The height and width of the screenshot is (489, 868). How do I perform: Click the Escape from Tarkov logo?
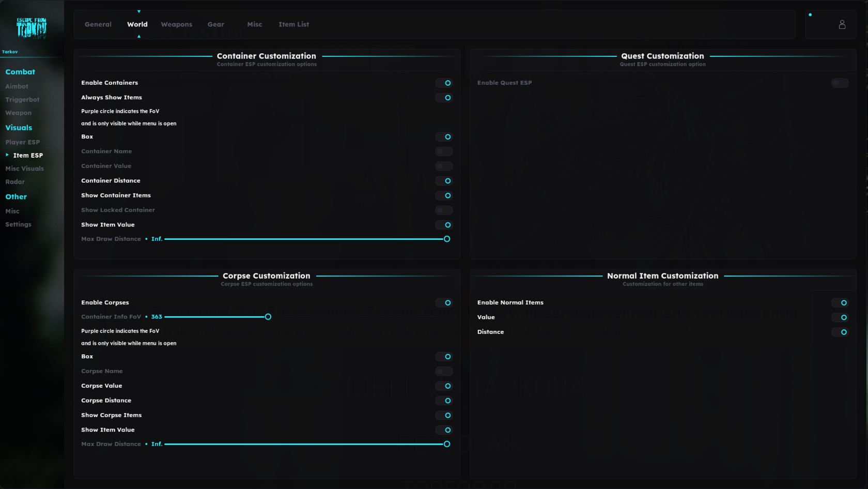click(x=32, y=28)
